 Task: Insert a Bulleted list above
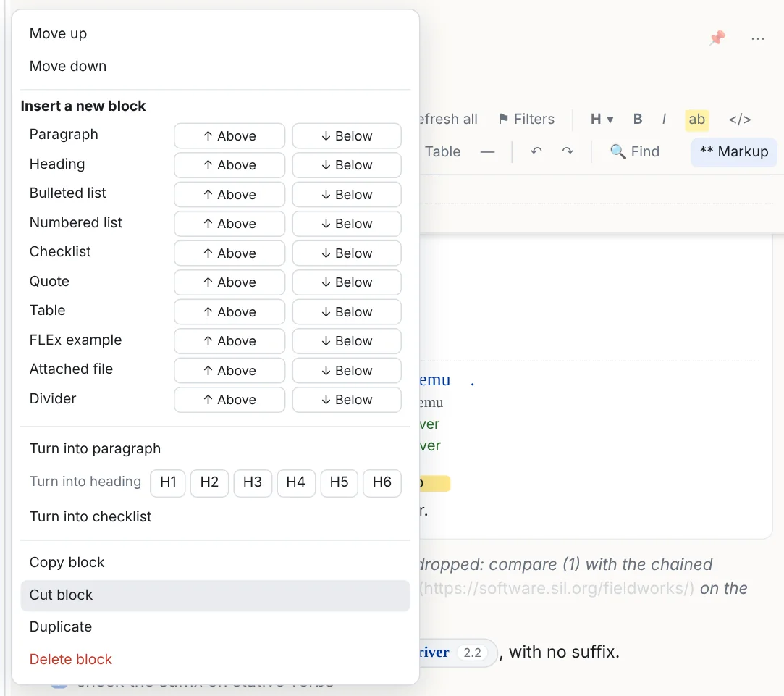[229, 195]
